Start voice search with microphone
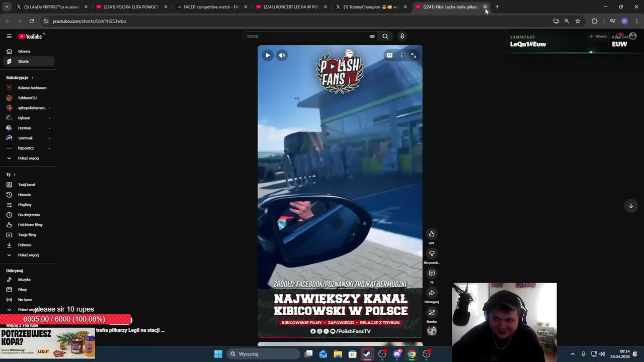The image size is (644, 362). tap(402, 36)
